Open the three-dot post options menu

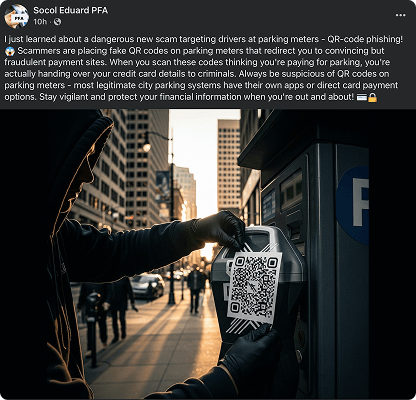click(x=400, y=15)
